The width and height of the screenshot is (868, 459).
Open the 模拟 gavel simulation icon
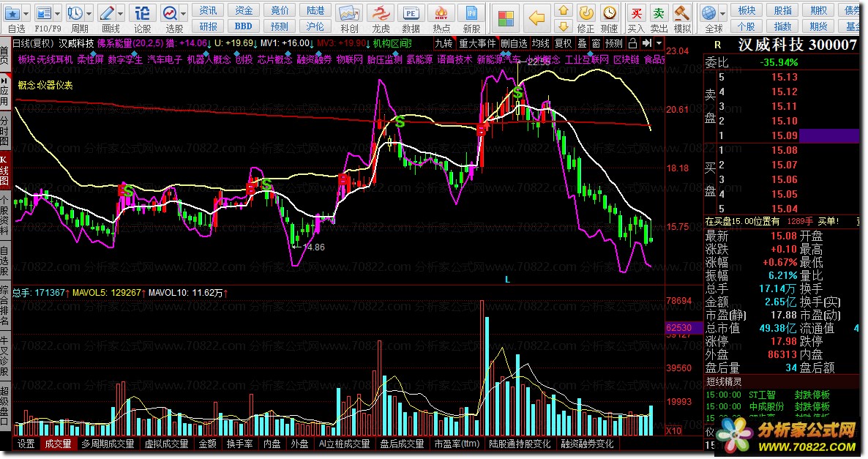682,13
